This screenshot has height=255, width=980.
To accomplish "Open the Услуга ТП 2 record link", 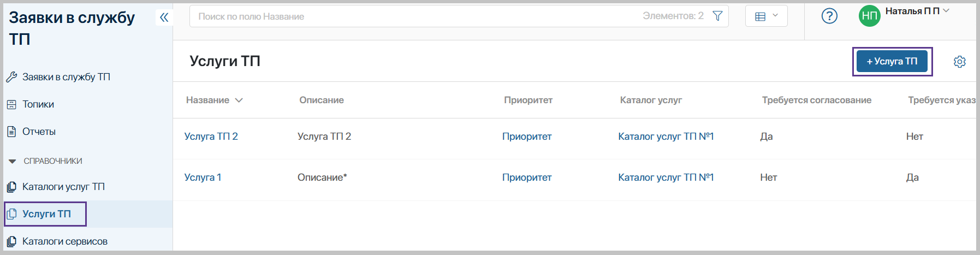I will 211,137.
